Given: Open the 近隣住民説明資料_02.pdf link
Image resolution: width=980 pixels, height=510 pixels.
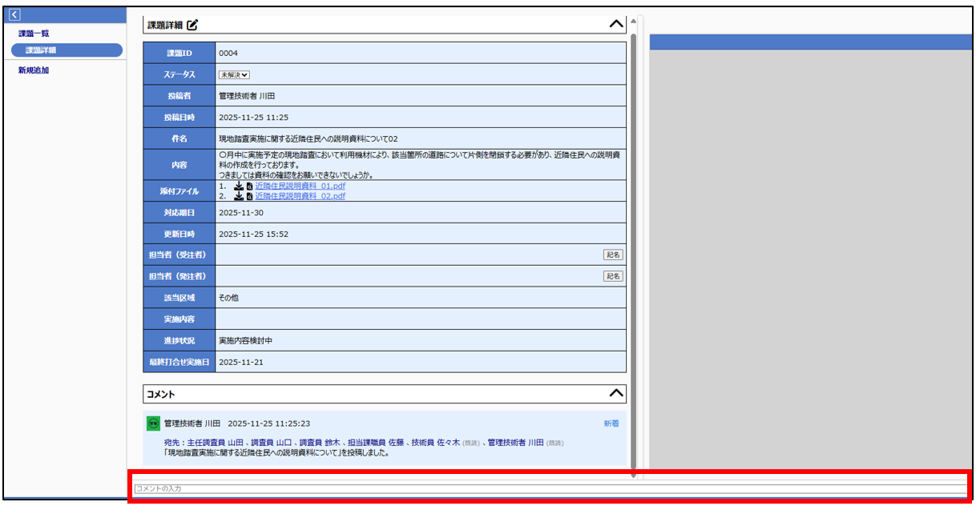Looking at the screenshot, I should 300,196.
